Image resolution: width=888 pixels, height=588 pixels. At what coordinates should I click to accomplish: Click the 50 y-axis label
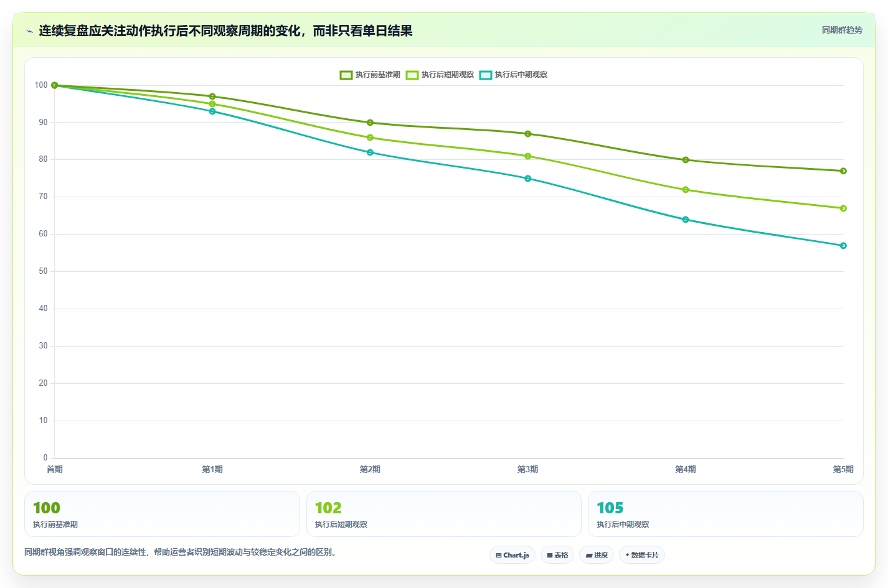tap(43, 271)
